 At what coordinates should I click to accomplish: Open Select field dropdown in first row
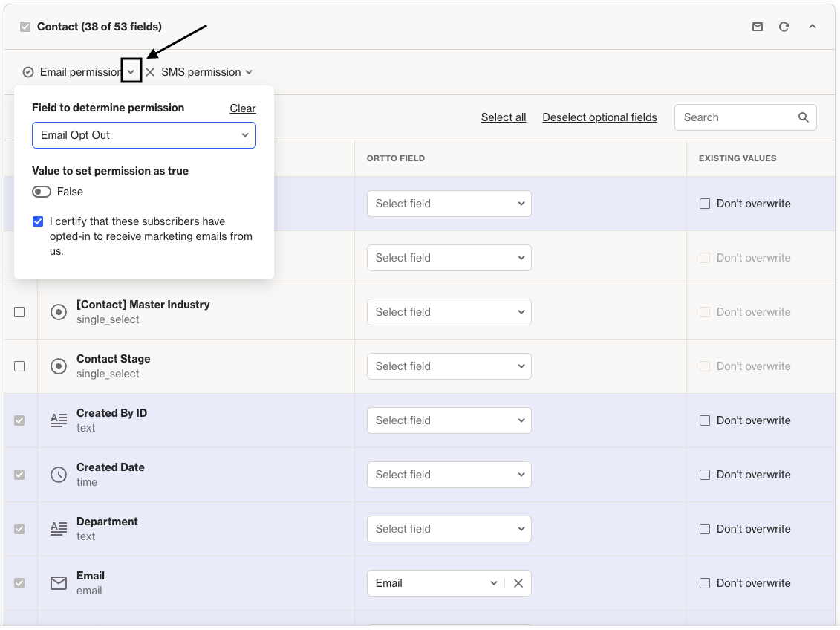[449, 204]
